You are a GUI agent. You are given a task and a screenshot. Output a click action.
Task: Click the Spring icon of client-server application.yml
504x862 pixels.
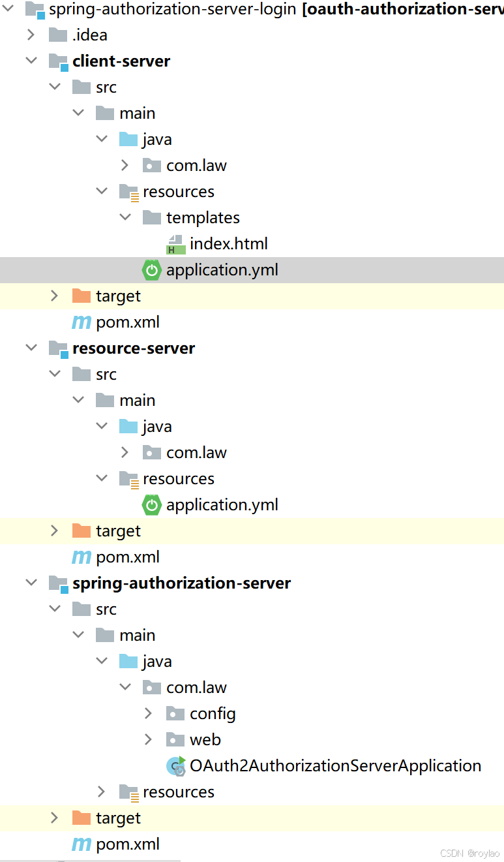[x=152, y=269]
